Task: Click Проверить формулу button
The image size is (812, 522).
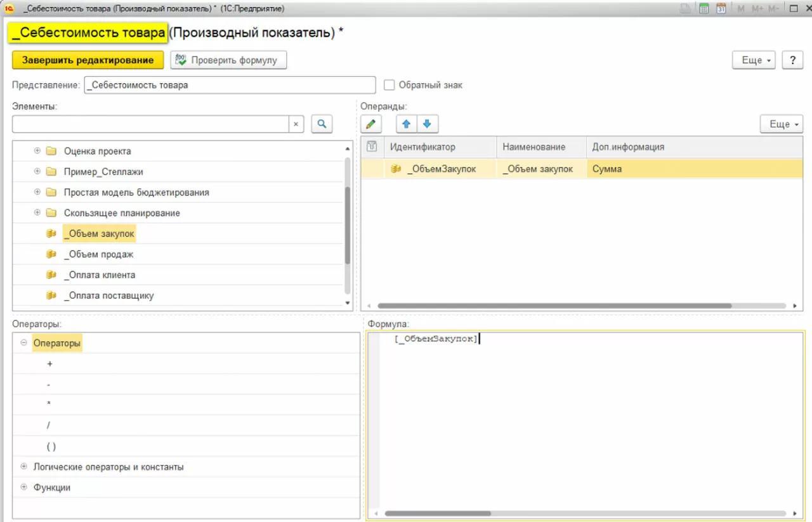Action: tap(228, 60)
